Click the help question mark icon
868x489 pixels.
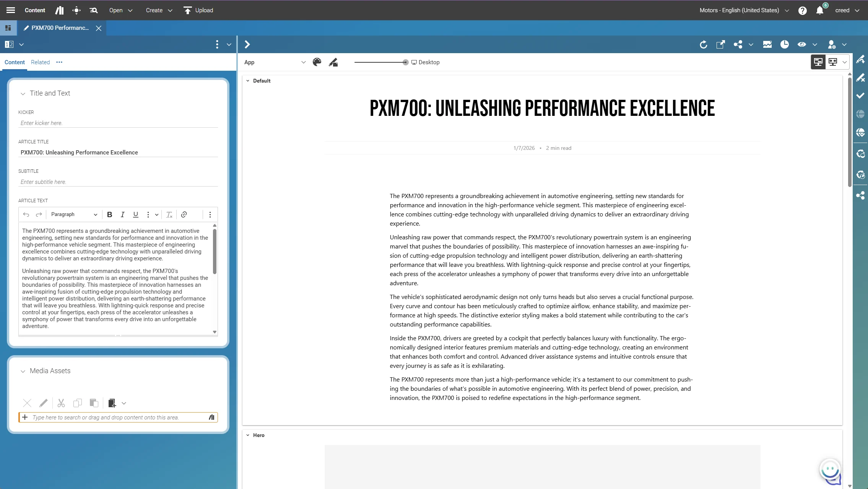pos(802,10)
